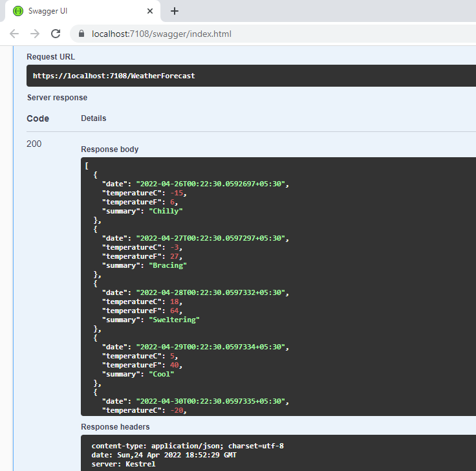The height and width of the screenshot is (471, 476).
Task: Click the "Sweltering" summary value
Action: [x=175, y=320]
